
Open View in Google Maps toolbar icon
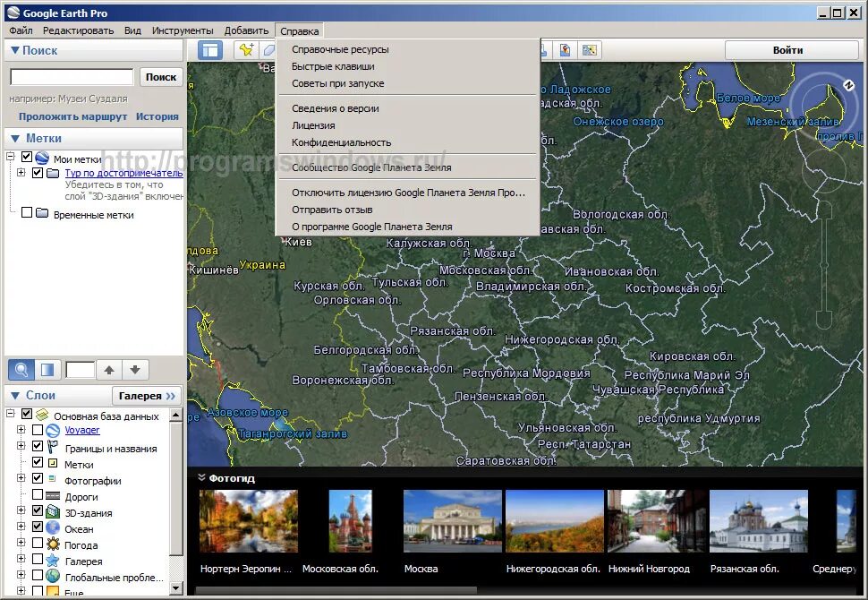point(565,50)
